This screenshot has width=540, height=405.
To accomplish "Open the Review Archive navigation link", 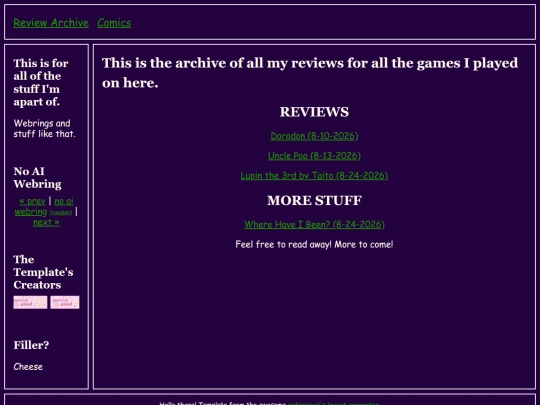I will coord(51,23).
